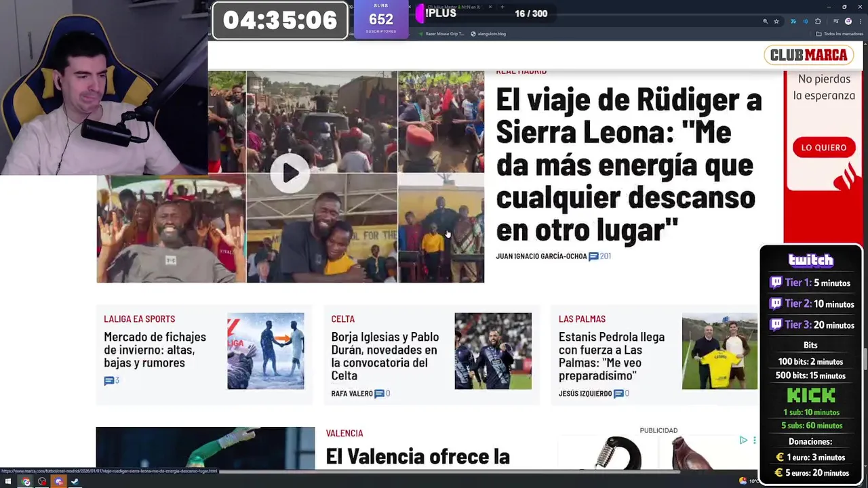Open a new browser tab with plus
The width and height of the screenshot is (868, 488).
(x=502, y=7)
